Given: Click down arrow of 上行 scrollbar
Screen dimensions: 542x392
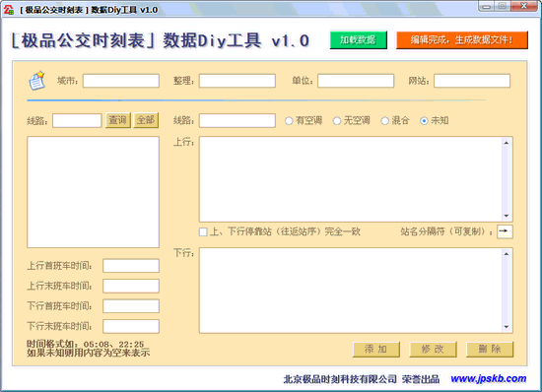Looking at the screenshot, I should click(x=507, y=216).
